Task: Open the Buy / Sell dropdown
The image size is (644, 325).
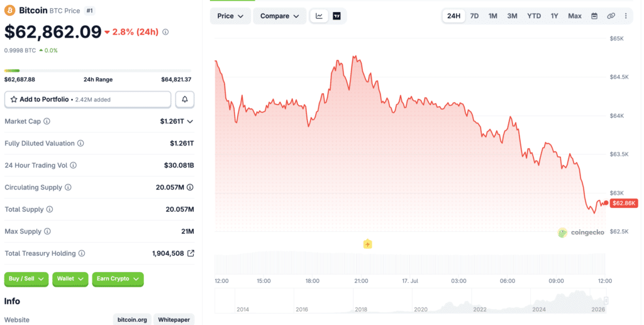Action: point(26,279)
